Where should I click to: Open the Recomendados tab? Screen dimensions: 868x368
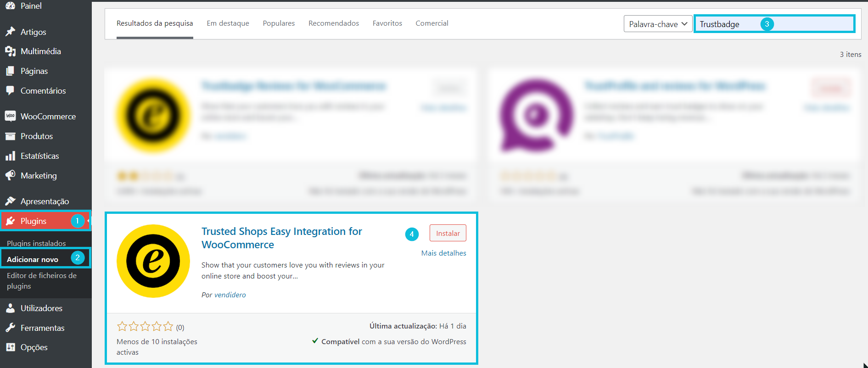pyautogui.click(x=334, y=23)
